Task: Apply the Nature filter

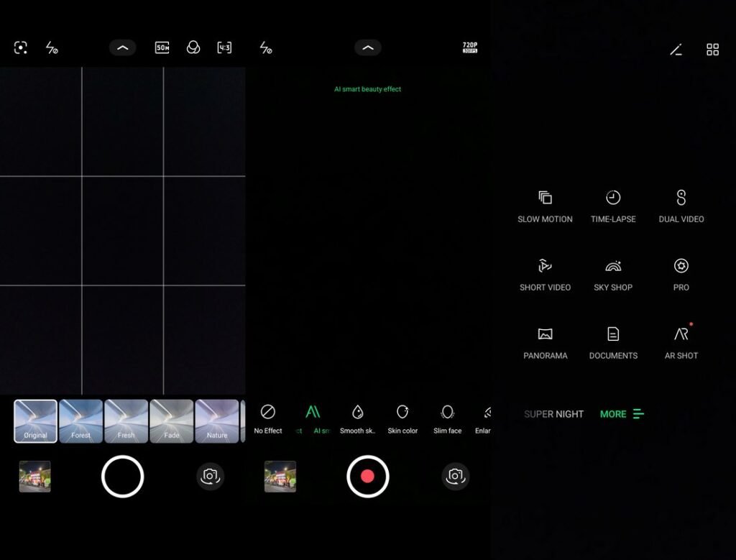Action: (217, 421)
